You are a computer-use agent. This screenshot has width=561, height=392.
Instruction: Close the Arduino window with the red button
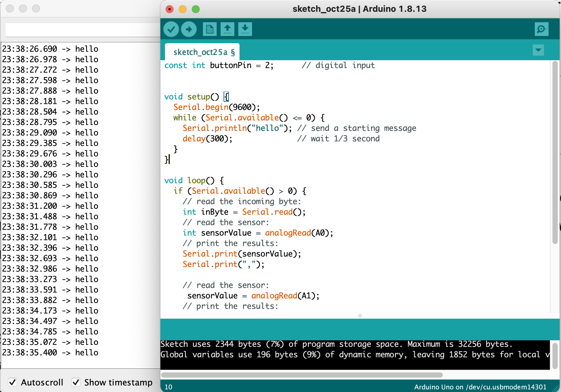[170, 9]
